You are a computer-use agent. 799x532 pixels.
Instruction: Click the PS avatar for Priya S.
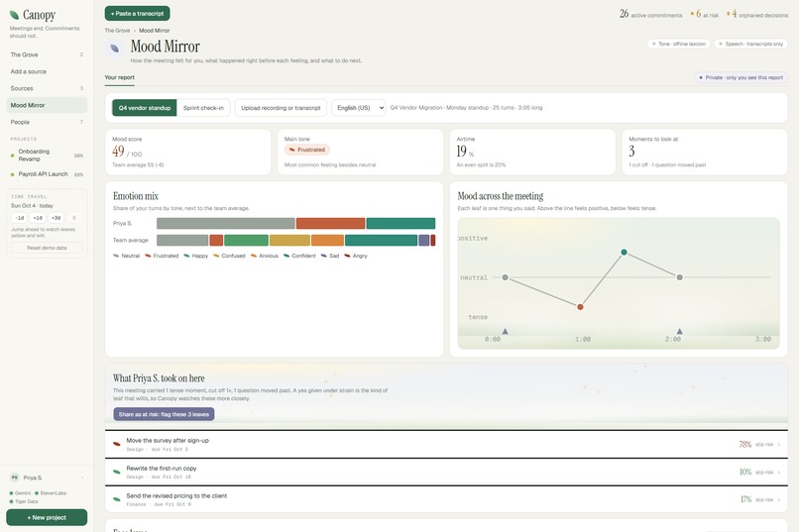click(14, 478)
